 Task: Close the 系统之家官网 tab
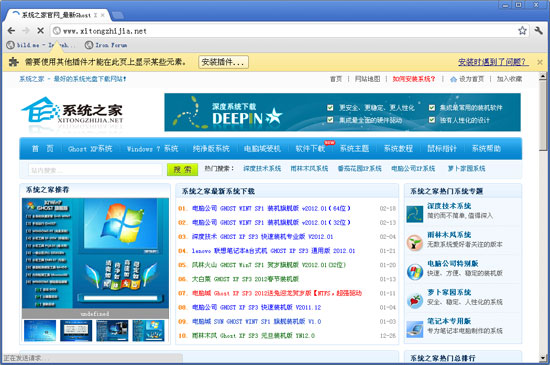[103, 15]
